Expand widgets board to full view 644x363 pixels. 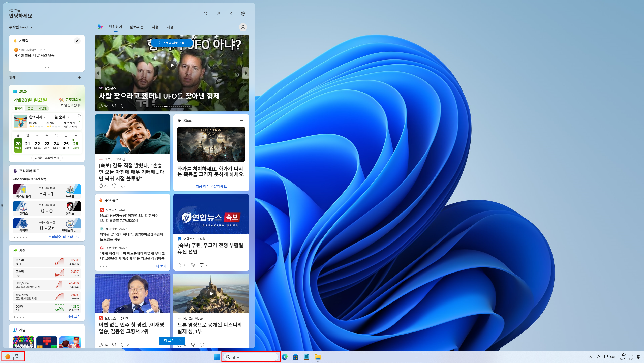[x=218, y=14]
